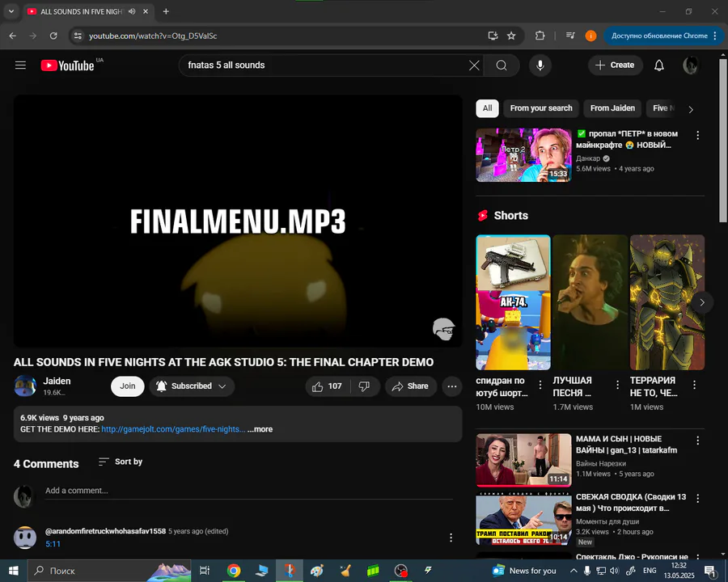Screen dimensions: 728x582
Task: Install or cast page icon in address bar
Action: (x=493, y=36)
